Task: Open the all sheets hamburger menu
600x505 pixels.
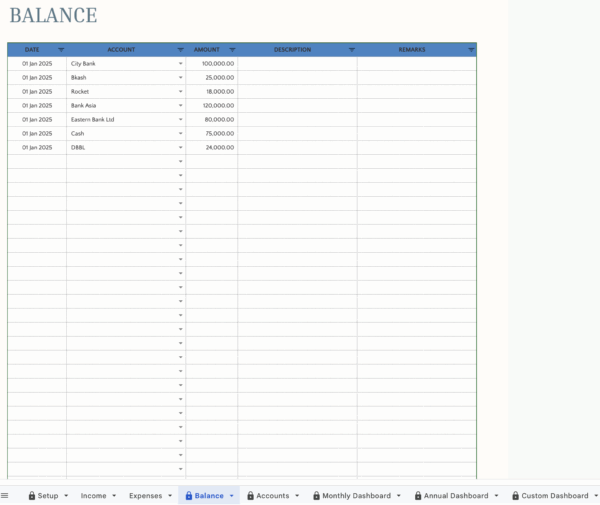Action: (x=5, y=495)
